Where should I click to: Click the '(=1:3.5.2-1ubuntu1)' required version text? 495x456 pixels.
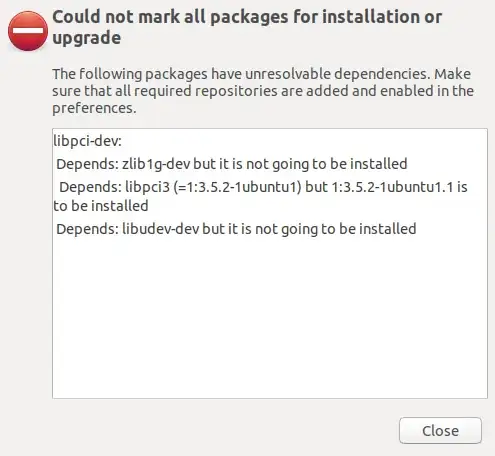coord(237,187)
